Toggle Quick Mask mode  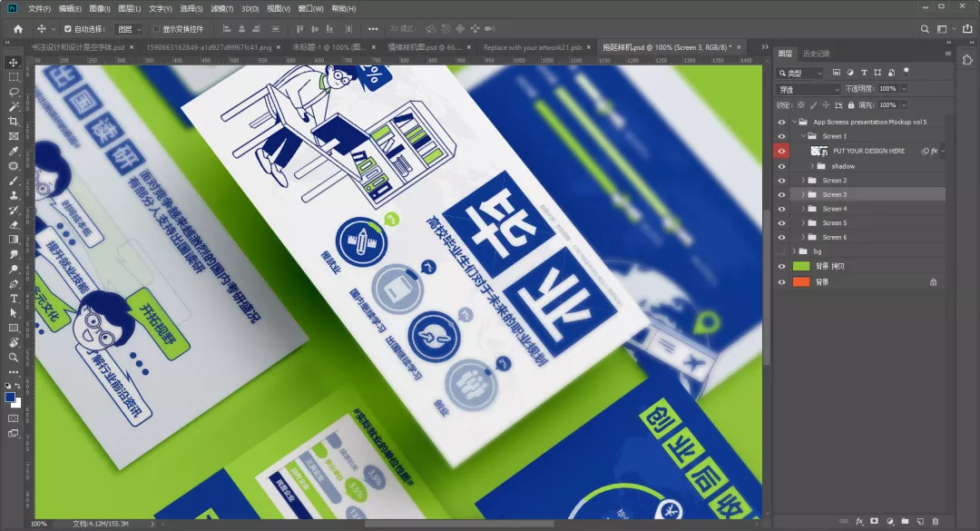tap(13, 418)
